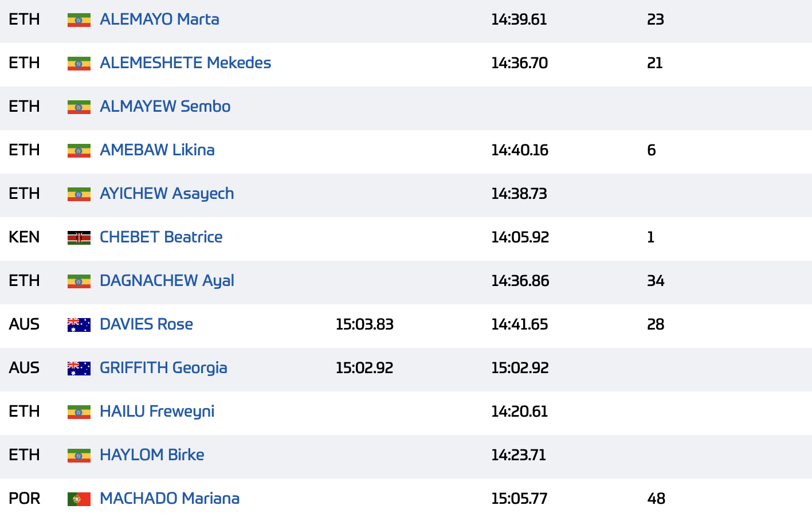The image size is (812, 517).
Task: Click Ethiopia flag beside DAGNACHEW Ayal
Action: tap(79, 281)
